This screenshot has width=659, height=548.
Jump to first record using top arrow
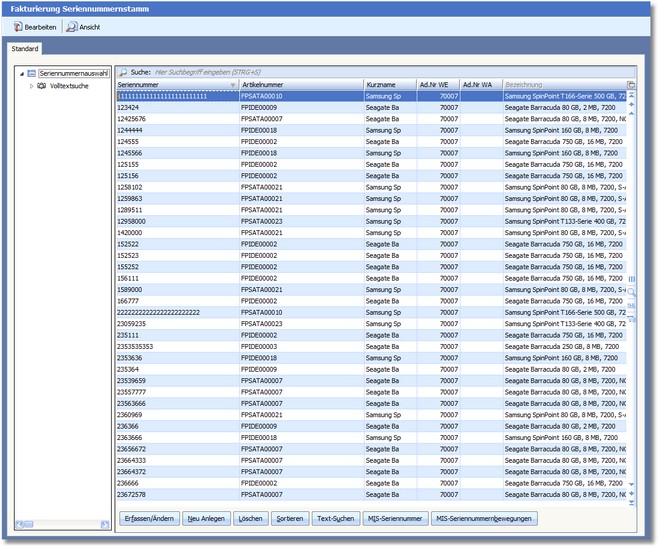point(631,96)
